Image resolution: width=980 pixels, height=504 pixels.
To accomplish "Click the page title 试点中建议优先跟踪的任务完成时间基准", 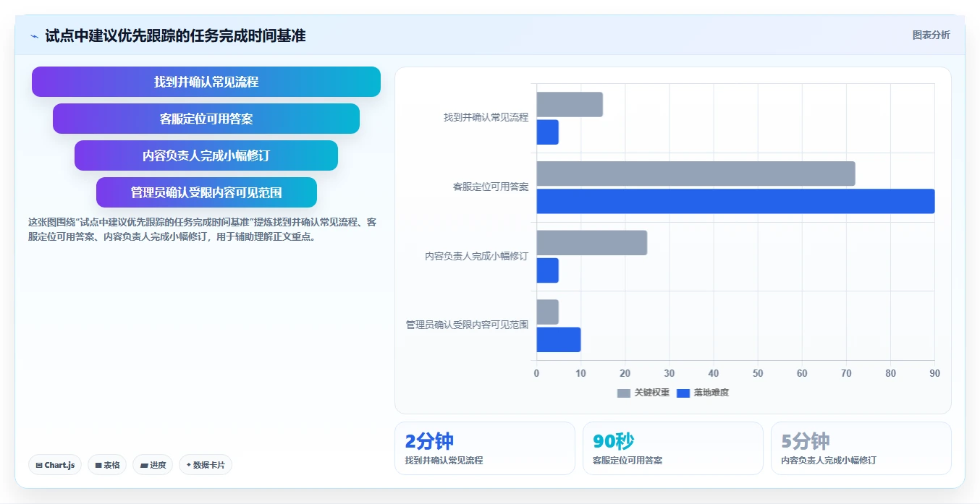I will click(x=175, y=35).
